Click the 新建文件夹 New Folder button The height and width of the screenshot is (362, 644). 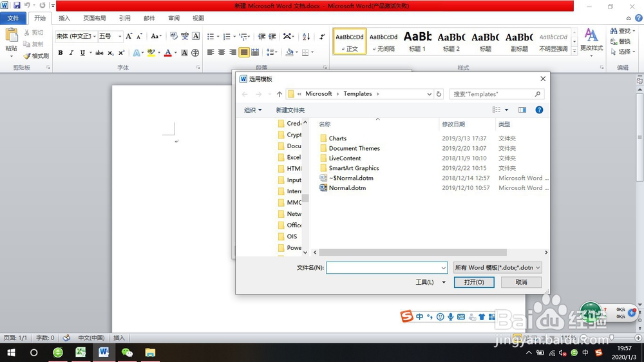(290, 110)
